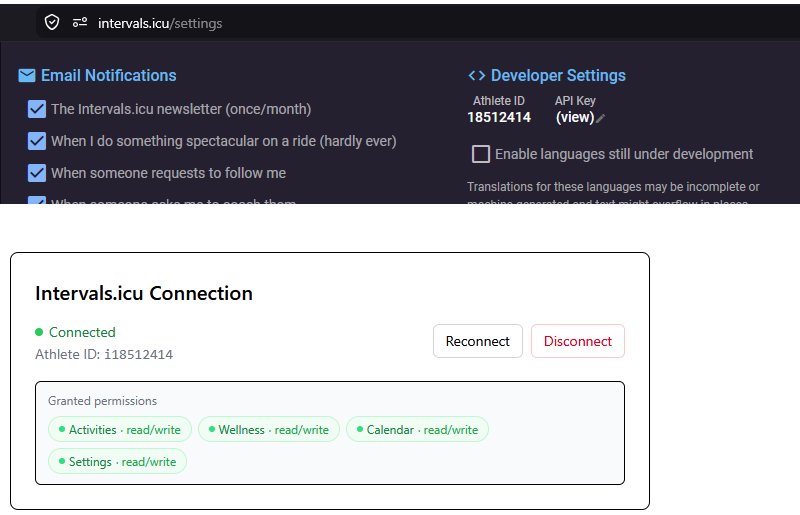This screenshot has height=515, width=800.
Task: Toggle the follow request notification checkbox
Action: tap(37, 174)
